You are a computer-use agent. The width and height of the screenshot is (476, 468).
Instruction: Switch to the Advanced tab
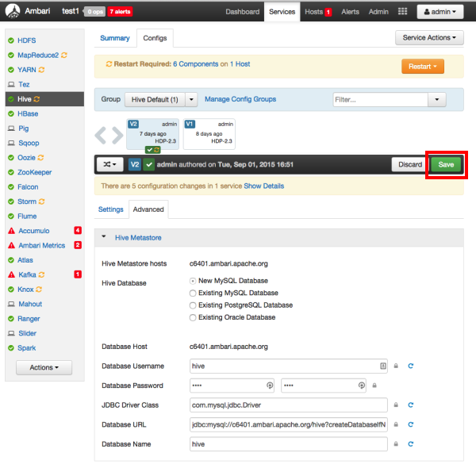(148, 209)
